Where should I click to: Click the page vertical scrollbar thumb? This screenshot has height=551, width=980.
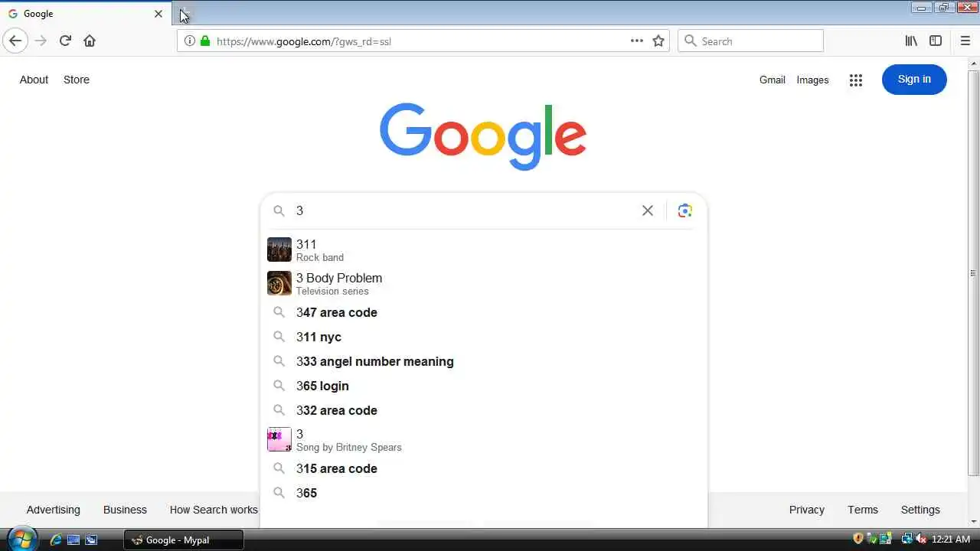973,272
